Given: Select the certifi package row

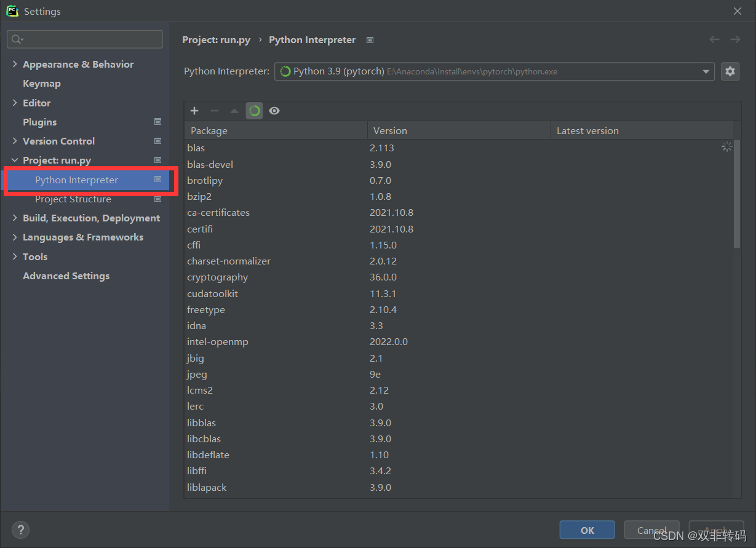Looking at the screenshot, I should tap(459, 229).
